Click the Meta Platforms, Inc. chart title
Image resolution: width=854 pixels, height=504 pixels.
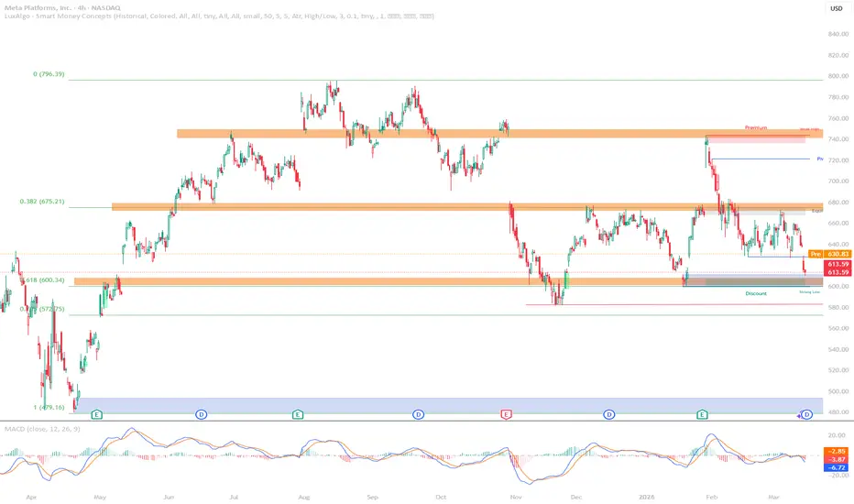point(62,7)
